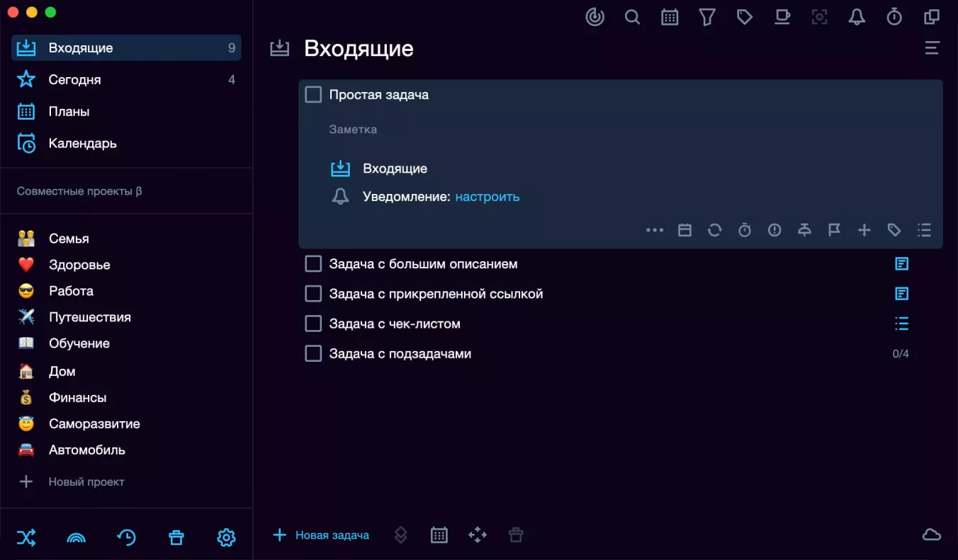Open the stopwatch timer in top toolbar
The width and height of the screenshot is (958, 560).
click(894, 17)
